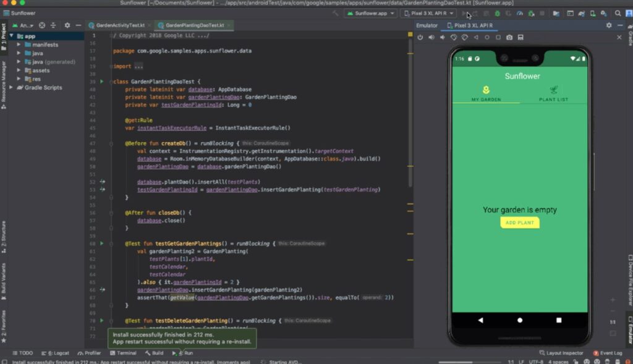Viewport: 633px width, 364px height.
Task: Click the collapse all icon in project panel
Action: point(53,25)
